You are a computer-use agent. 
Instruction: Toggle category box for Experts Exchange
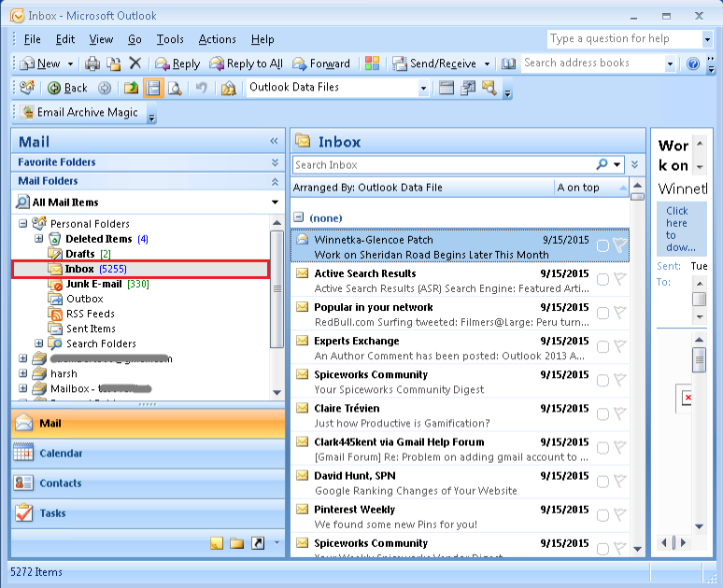(x=602, y=346)
